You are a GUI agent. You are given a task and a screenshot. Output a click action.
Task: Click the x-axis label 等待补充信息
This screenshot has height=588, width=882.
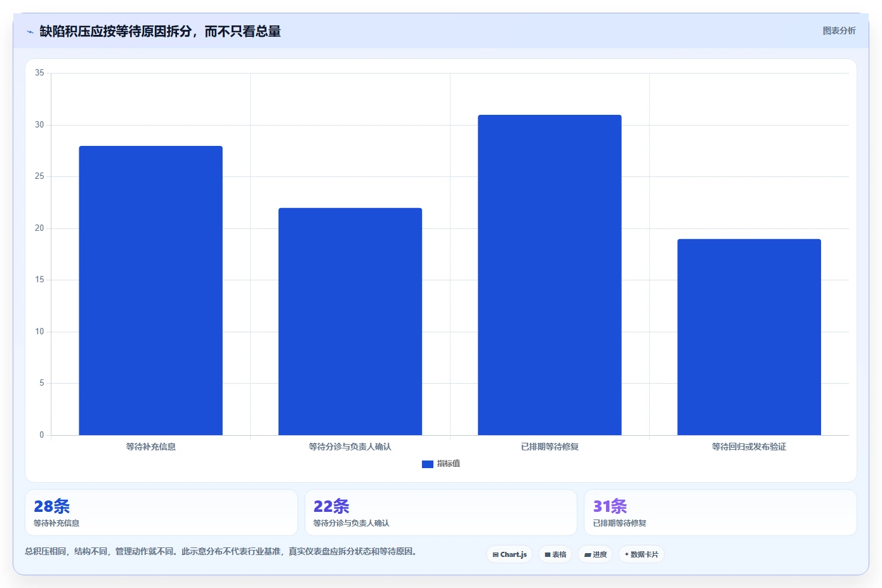150,447
